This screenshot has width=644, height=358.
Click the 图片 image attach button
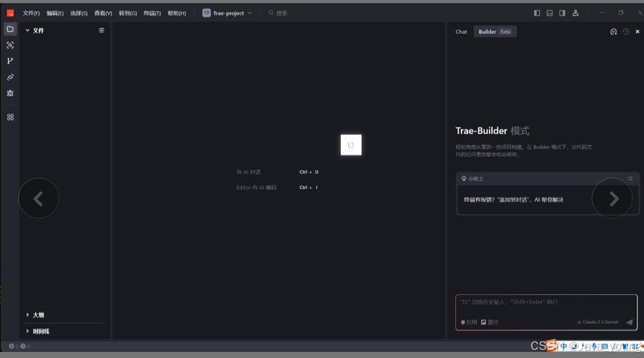490,322
